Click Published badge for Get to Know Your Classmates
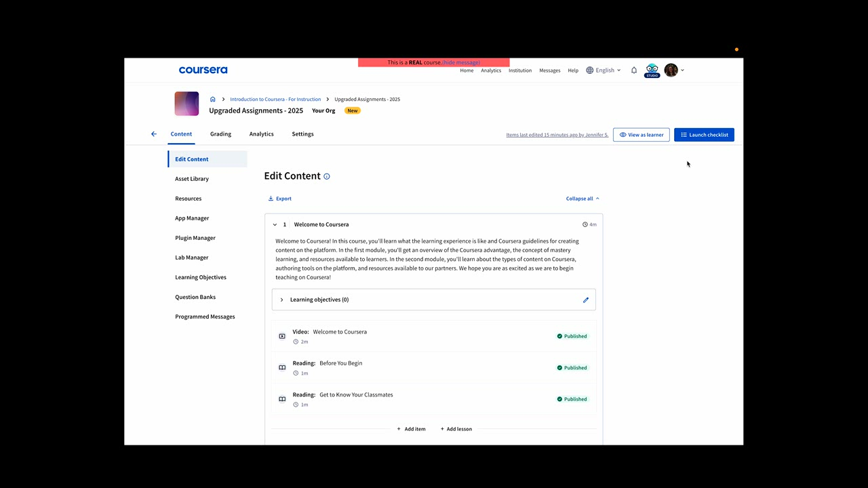 [x=572, y=399]
